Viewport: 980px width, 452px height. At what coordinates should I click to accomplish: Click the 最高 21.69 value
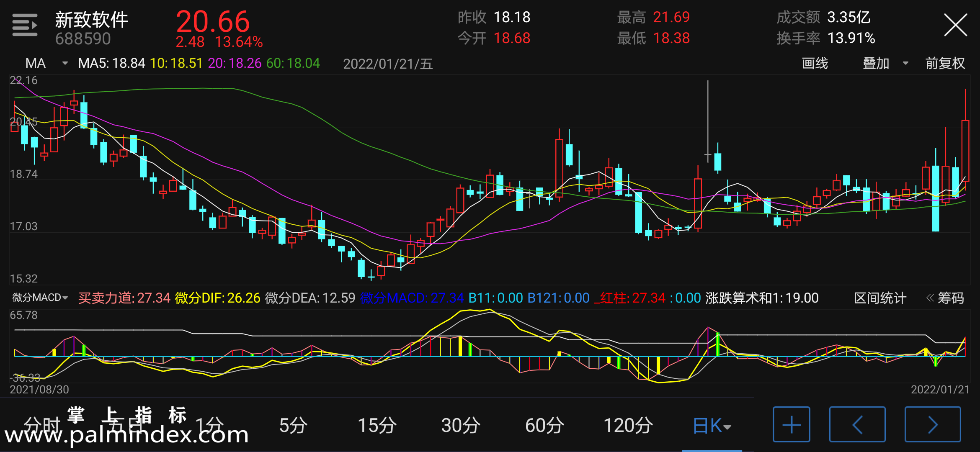[671, 17]
